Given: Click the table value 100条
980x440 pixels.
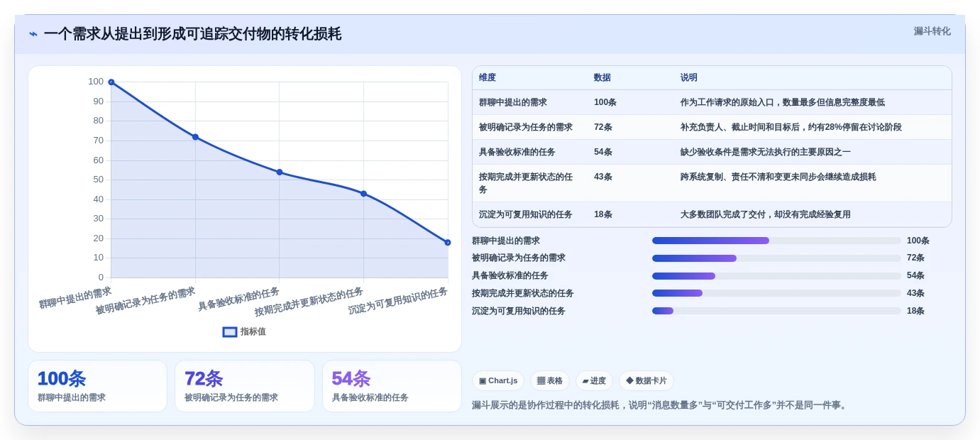Looking at the screenshot, I should pos(605,102).
